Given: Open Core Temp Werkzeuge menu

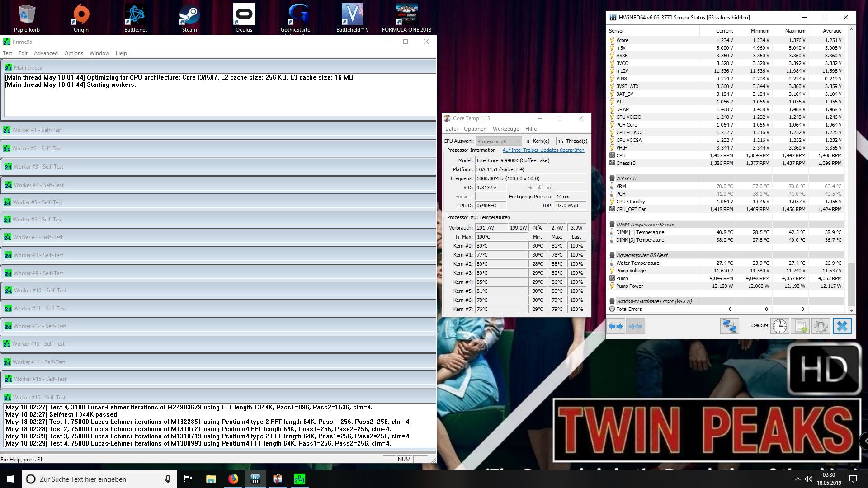Looking at the screenshot, I should (506, 129).
